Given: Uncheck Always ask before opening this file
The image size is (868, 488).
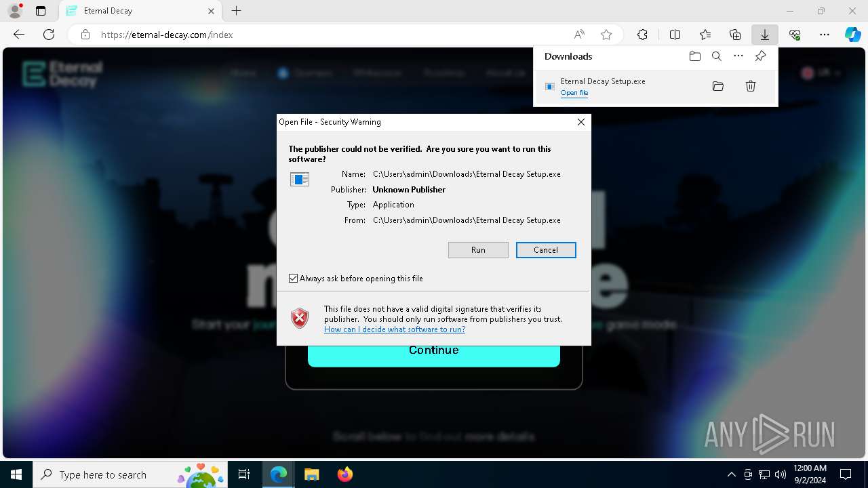Looking at the screenshot, I should point(294,279).
